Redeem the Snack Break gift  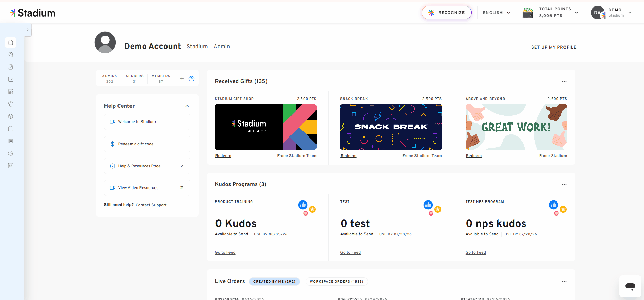[x=348, y=156]
